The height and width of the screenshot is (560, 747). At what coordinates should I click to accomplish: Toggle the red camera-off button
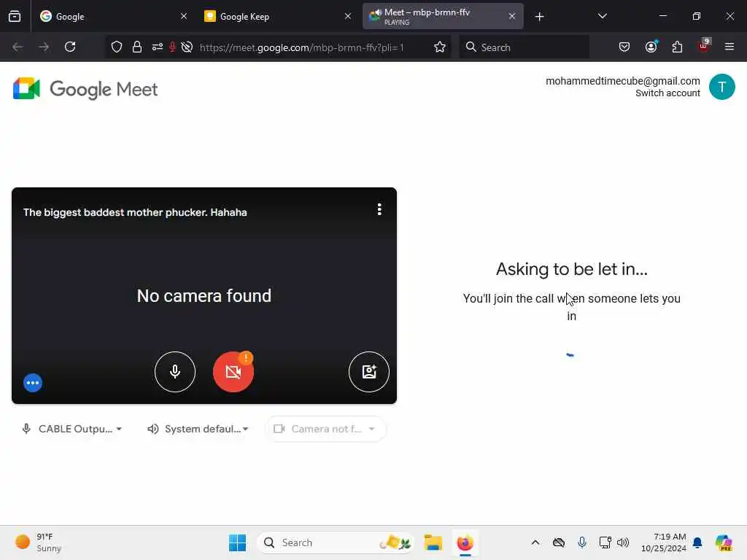[233, 372]
